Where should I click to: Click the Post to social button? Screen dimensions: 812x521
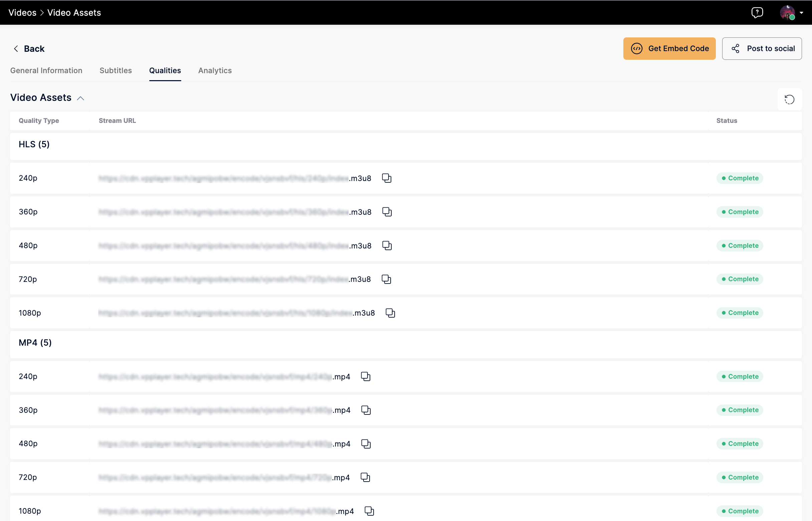point(762,48)
